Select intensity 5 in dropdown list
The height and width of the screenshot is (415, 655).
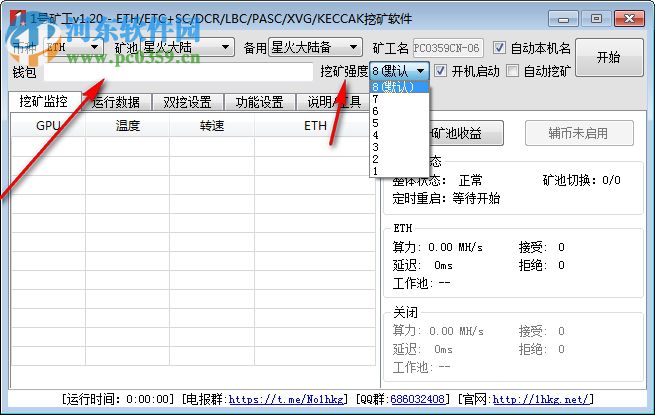pyautogui.click(x=399, y=123)
